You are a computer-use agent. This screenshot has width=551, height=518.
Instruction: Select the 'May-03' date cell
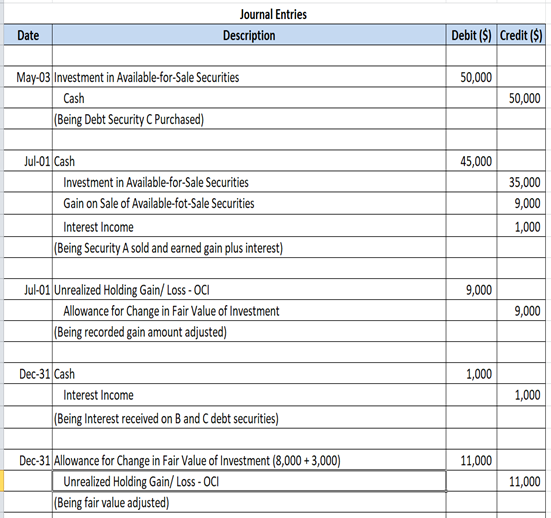28,77
